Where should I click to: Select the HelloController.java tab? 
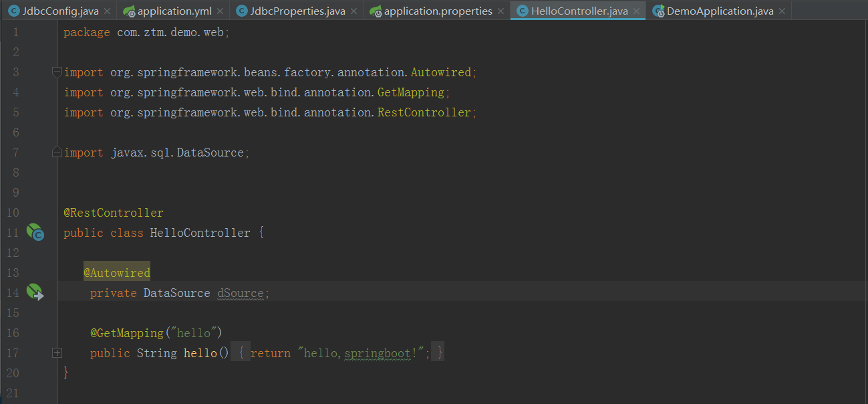pyautogui.click(x=579, y=11)
